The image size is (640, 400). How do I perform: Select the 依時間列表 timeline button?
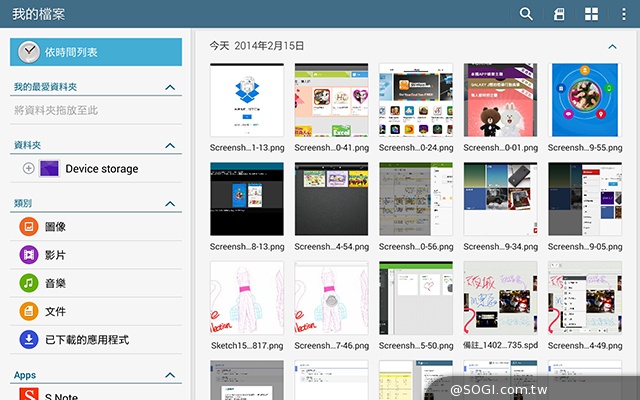pos(96,52)
